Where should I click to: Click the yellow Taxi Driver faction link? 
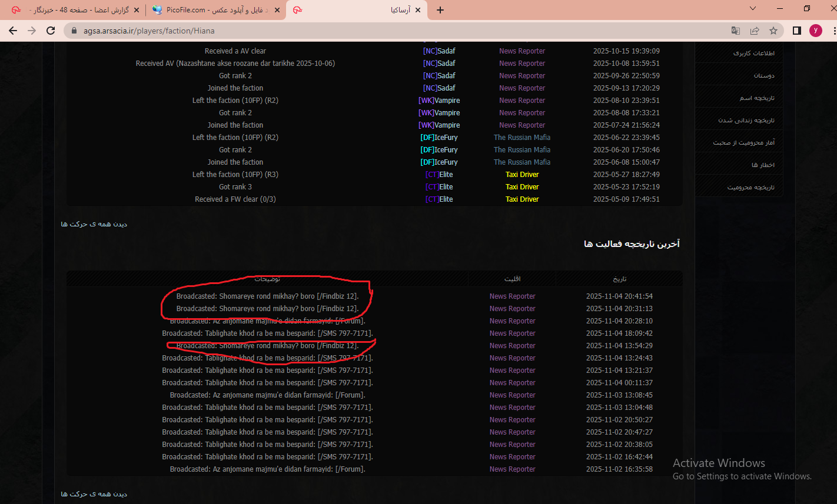pyautogui.click(x=522, y=175)
